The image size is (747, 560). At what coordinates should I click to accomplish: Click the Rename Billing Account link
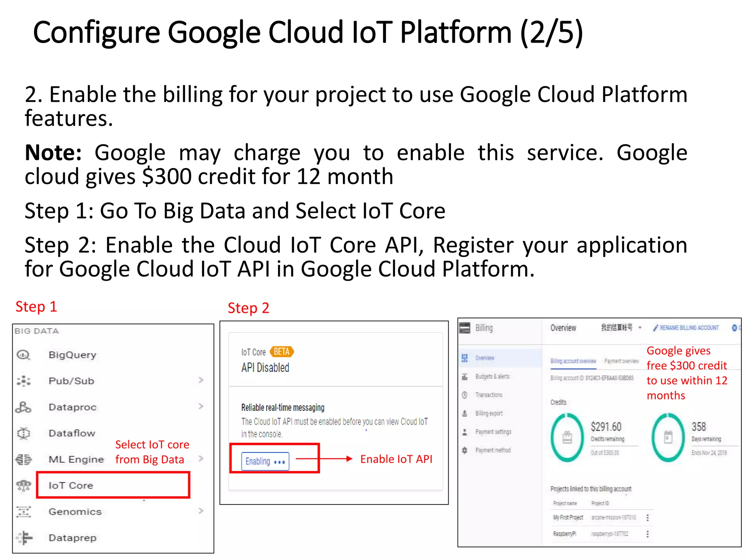pyautogui.click(x=689, y=328)
